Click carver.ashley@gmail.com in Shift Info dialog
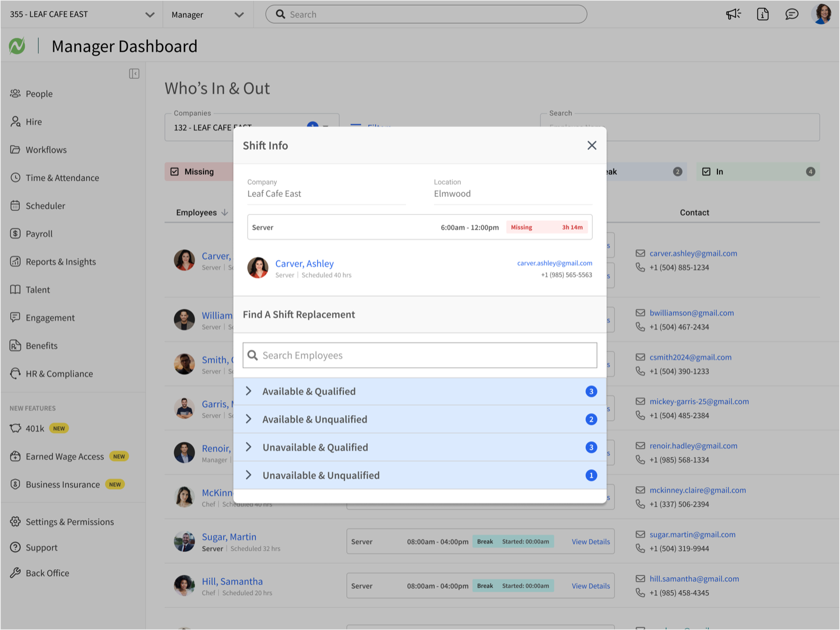 554,263
